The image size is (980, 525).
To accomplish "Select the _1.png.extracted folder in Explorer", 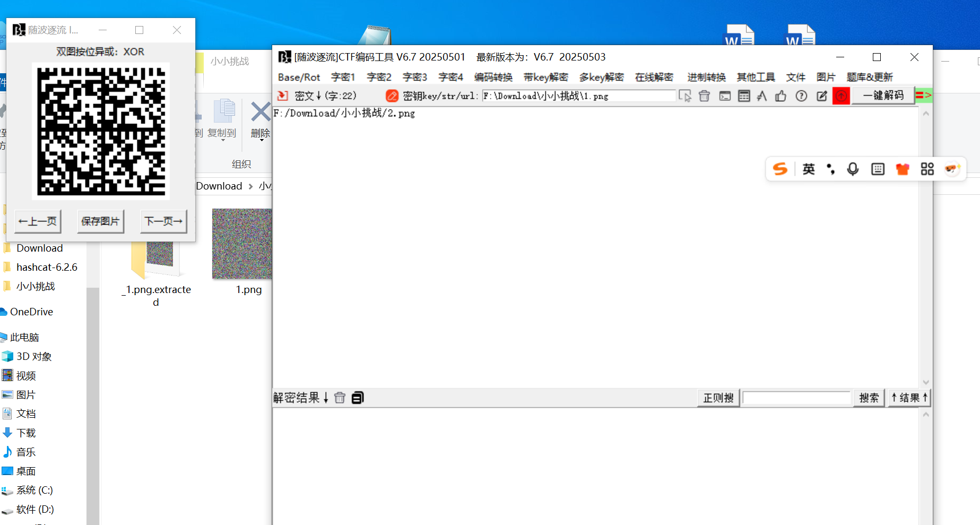I will point(156,273).
